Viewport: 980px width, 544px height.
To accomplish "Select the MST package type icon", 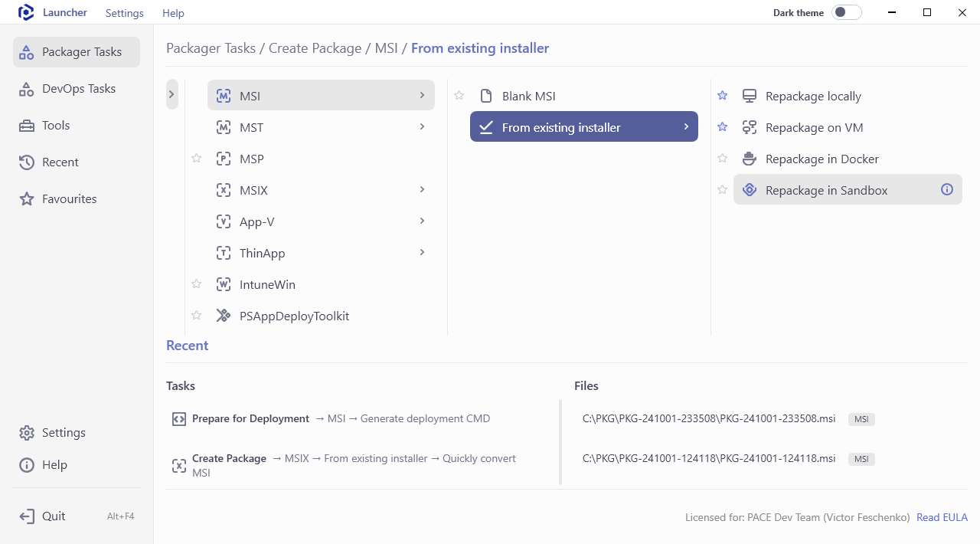I will (224, 128).
